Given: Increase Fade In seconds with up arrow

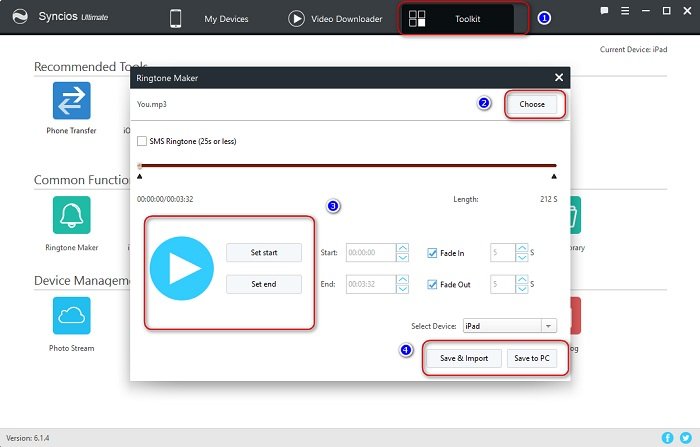Looking at the screenshot, I should point(522,248).
